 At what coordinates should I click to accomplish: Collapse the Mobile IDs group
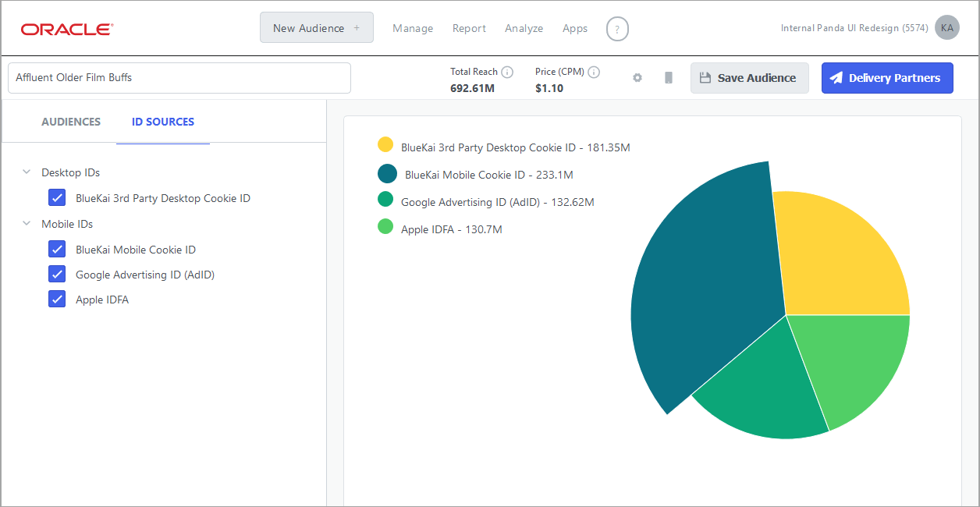[27, 224]
